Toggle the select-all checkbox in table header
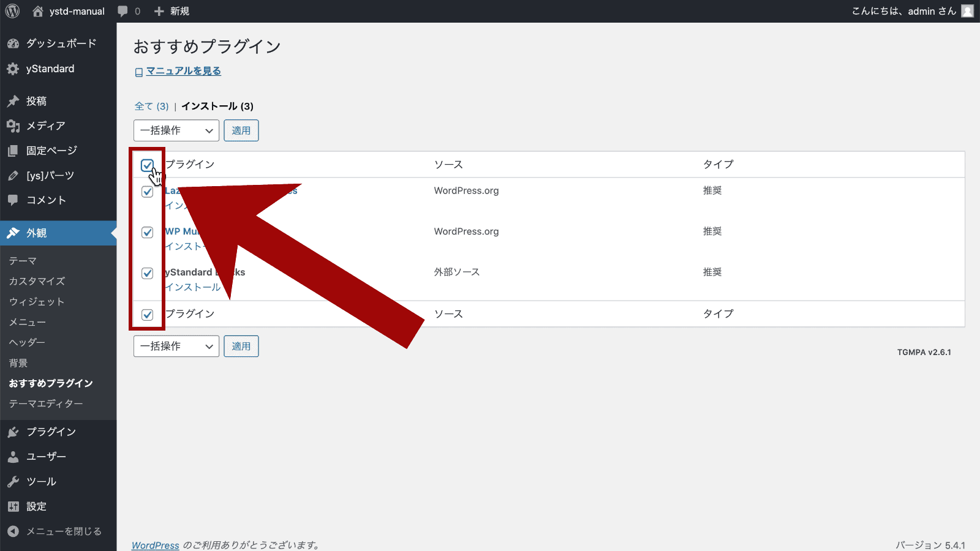This screenshot has width=980, height=551. [147, 165]
